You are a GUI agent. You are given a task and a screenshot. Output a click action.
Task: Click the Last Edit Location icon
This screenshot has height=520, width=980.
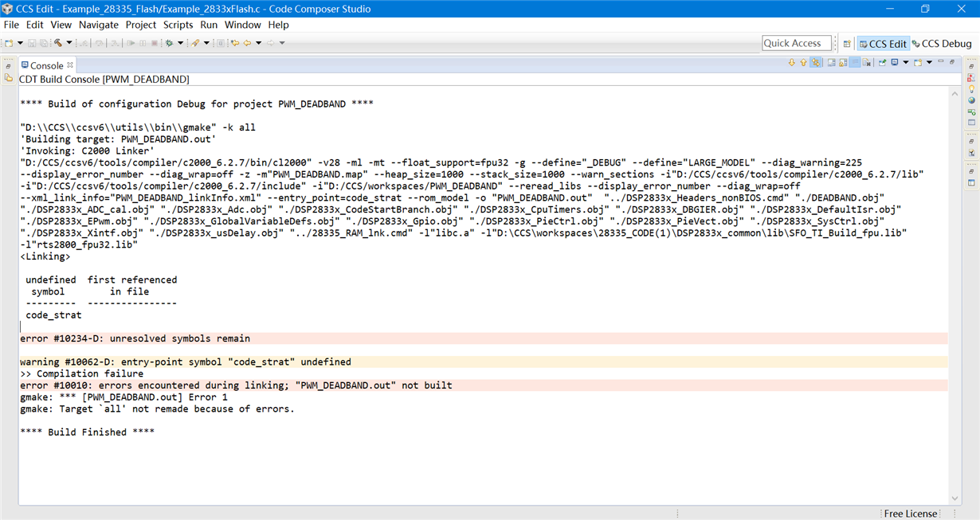(235, 43)
